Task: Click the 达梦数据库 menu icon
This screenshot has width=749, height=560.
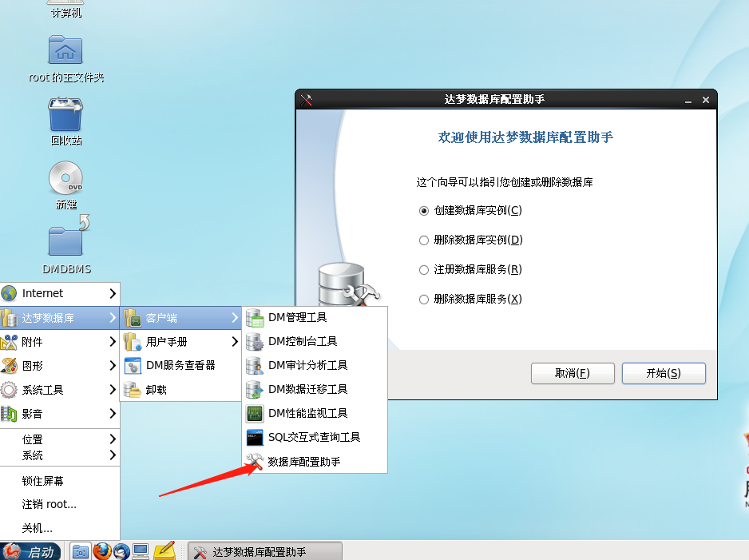Action: pyautogui.click(x=9, y=318)
